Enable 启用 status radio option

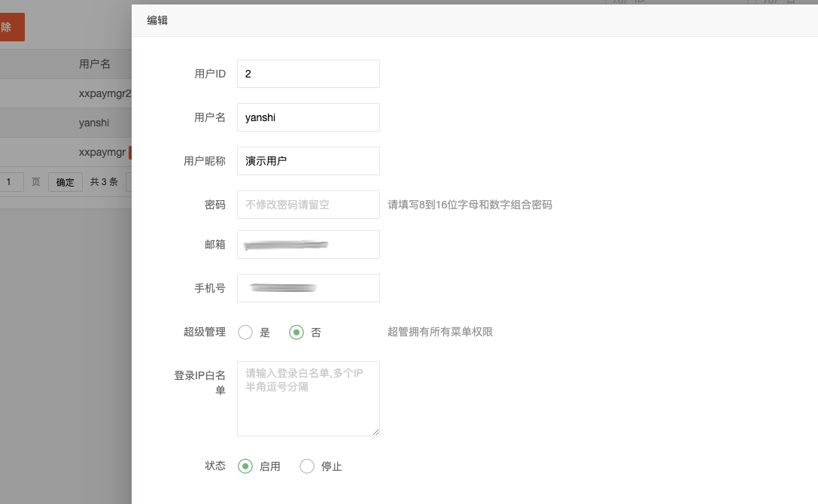245,466
